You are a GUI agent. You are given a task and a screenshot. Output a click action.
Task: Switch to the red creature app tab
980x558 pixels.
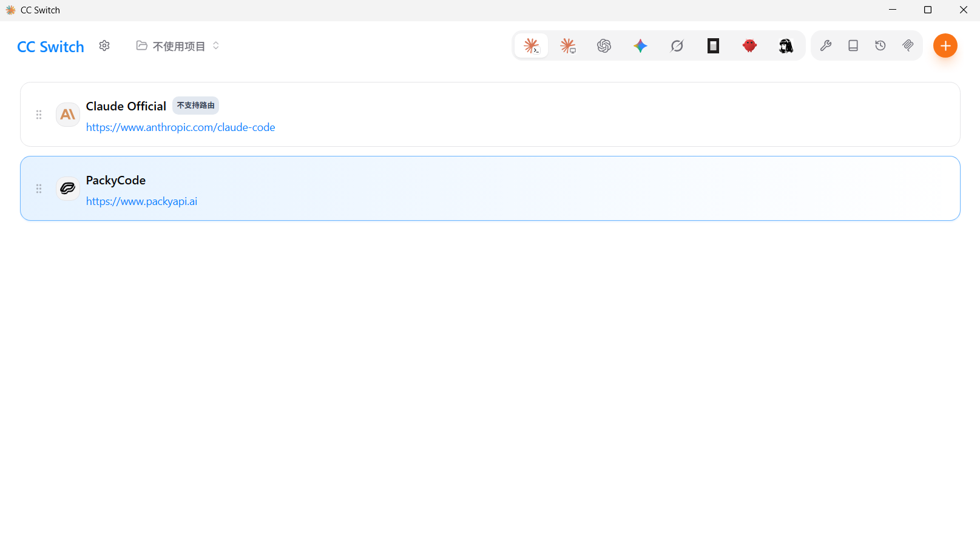[x=750, y=45]
